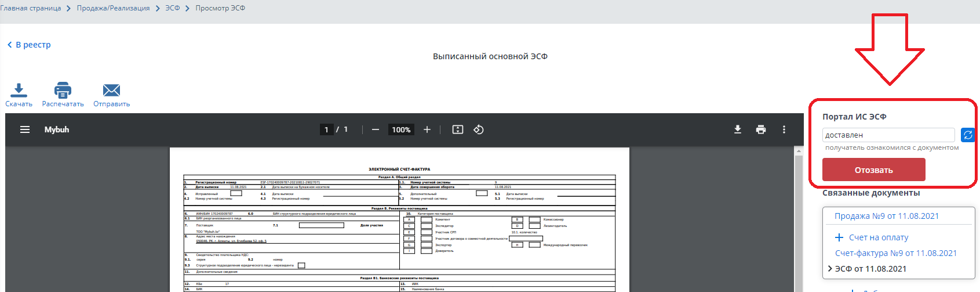
Task: Open Счет-фактура №9 от 11.08.2021
Action: (x=895, y=253)
